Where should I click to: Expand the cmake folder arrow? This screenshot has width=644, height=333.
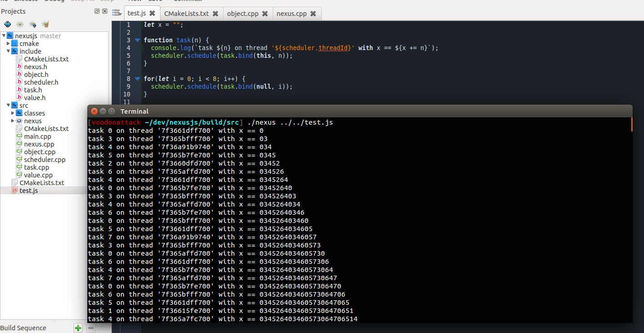tap(8, 44)
